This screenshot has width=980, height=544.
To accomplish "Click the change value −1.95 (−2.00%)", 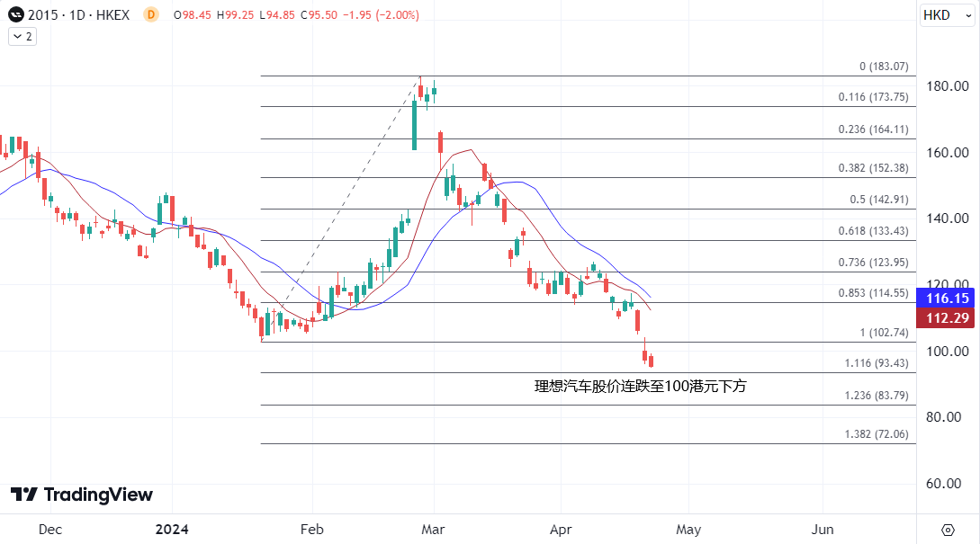I will (x=382, y=15).
